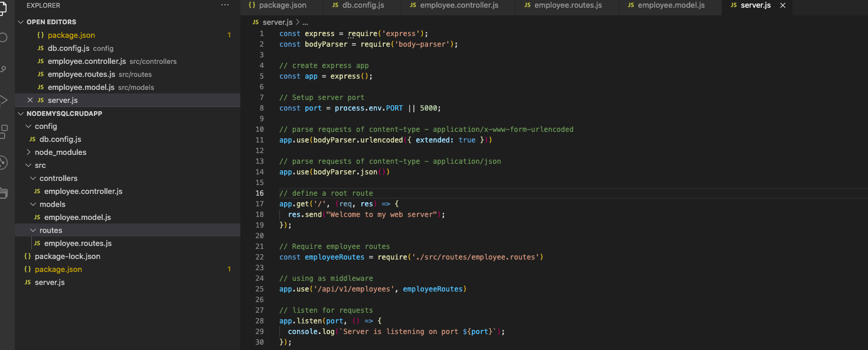This screenshot has width=868, height=350.
Task: Close the server.js editor tab
Action: tap(783, 5)
